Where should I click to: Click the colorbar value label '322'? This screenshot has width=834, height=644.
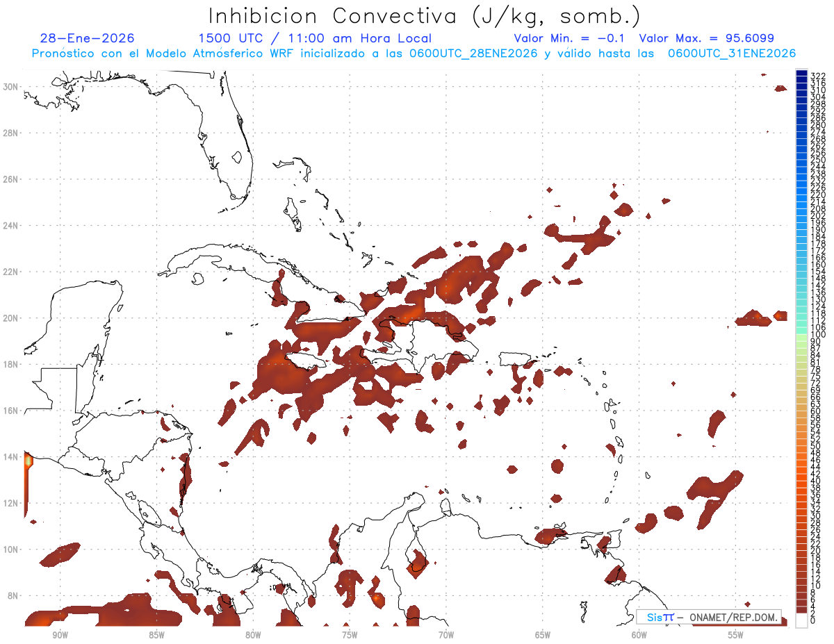[818, 76]
